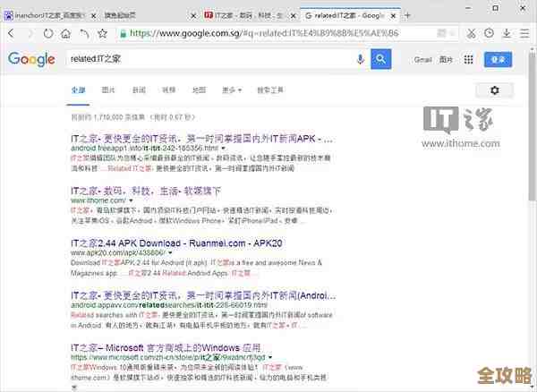The height and width of the screenshot is (392, 537).
Task: Click the Google logo
Action: coord(31,59)
